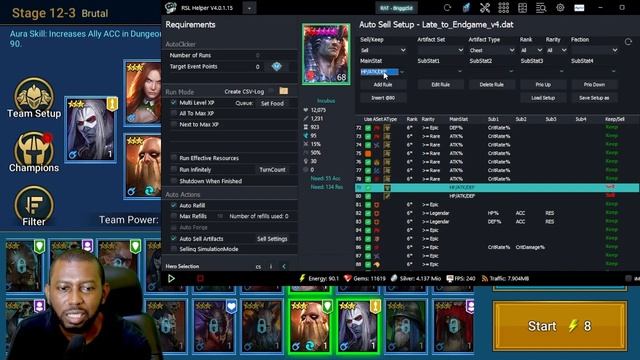Click the artifact type icon in rule row 72
This screenshot has height=360, width=640.
[x=387, y=128]
